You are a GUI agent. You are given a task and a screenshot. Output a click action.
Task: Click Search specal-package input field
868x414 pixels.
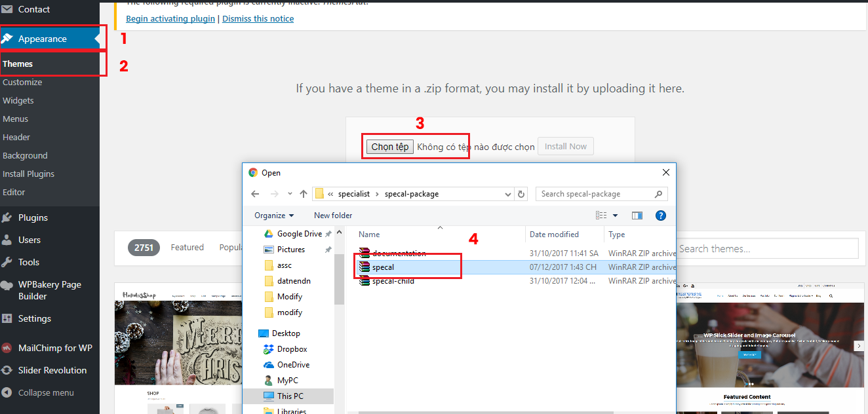pyautogui.click(x=602, y=194)
